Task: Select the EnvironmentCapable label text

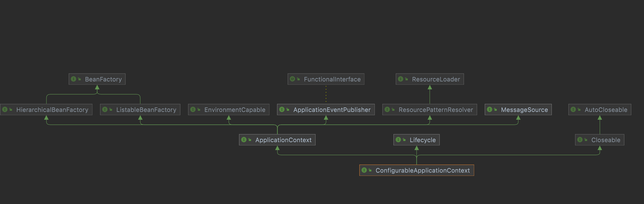Action: [x=235, y=110]
